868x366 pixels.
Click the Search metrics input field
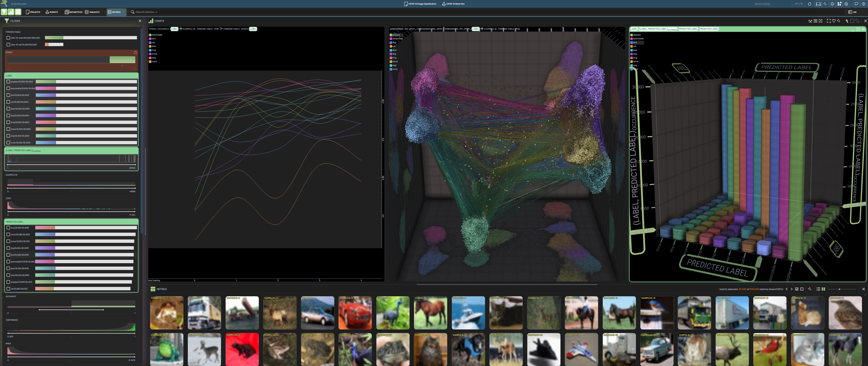(146, 12)
